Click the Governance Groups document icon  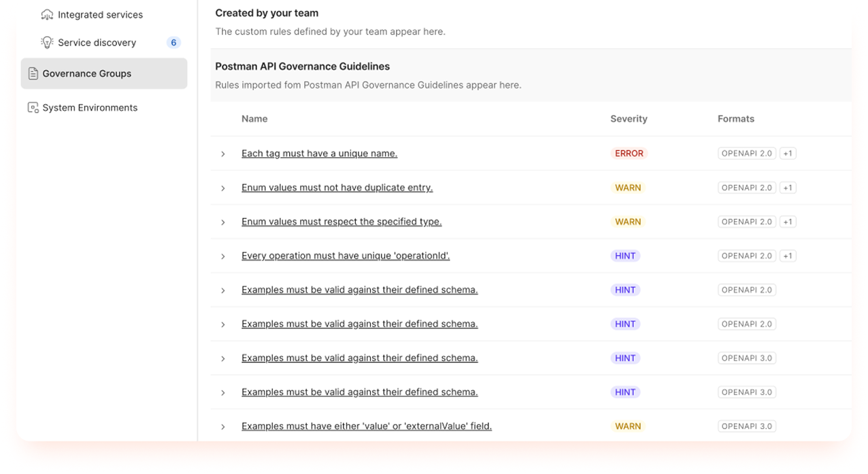point(33,73)
